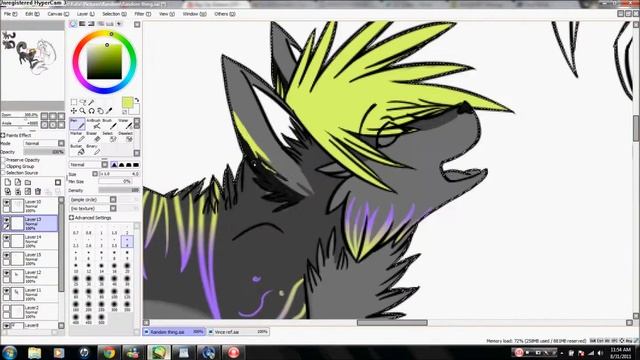Show the RGB slider panel icon
Screen dimensions: 640x360
(x=82, y=24)
